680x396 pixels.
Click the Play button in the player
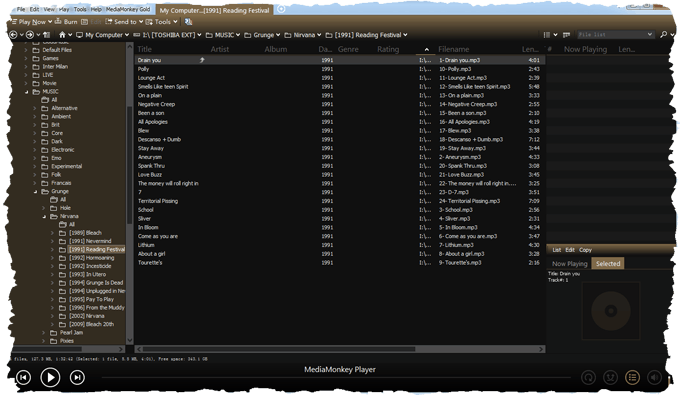click(50, 377)
